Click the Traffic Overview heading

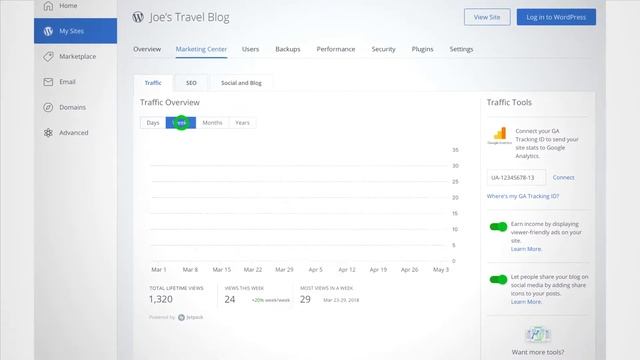coord(170,102)
